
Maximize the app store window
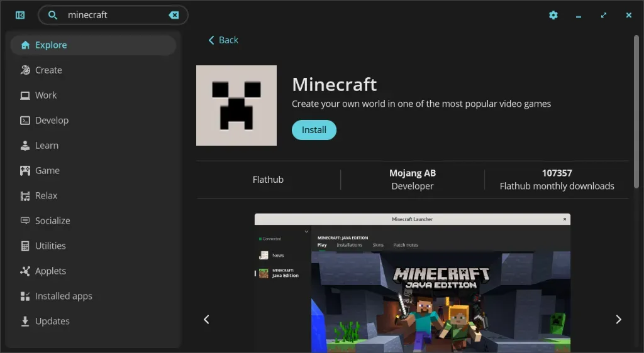[x=603, y=15]
